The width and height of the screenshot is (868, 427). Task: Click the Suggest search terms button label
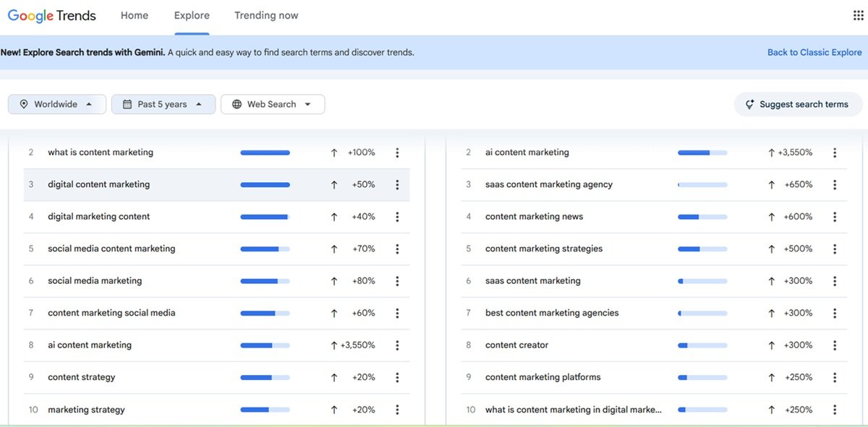[804, 104]
